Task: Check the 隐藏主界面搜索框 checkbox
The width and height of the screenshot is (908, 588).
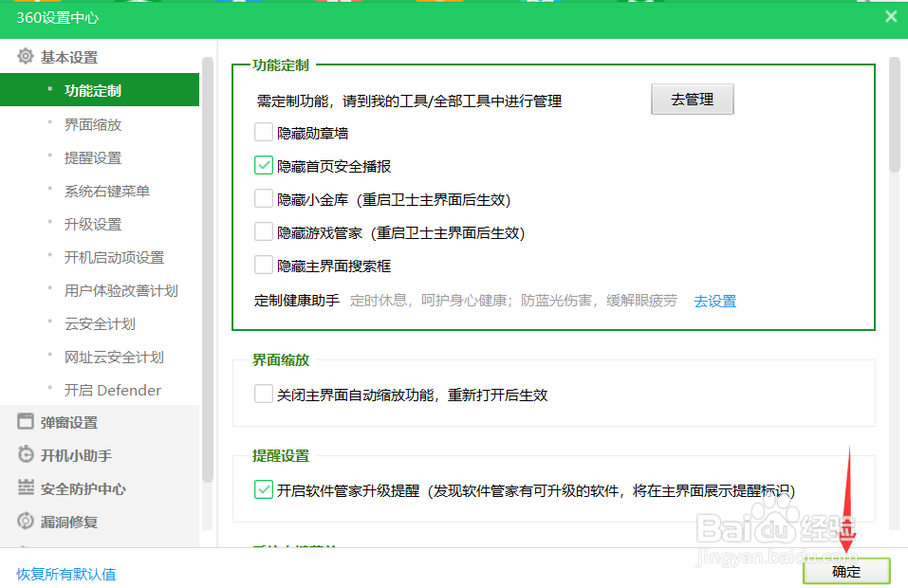Action: [x=264, y=265]
